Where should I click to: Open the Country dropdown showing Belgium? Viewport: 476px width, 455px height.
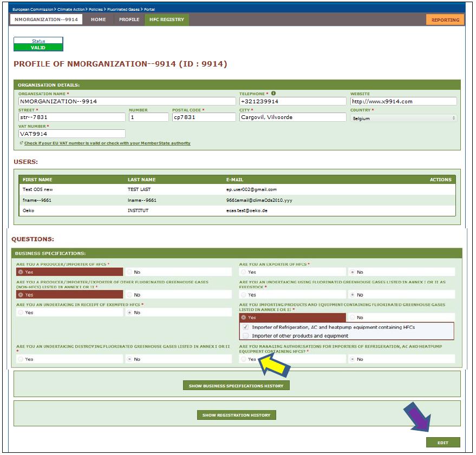pos(403,118)
